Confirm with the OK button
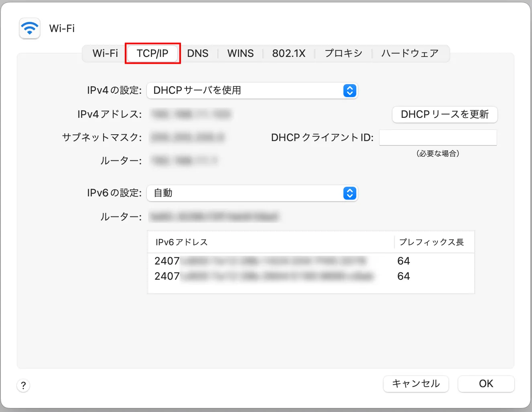Screen dimensions: 532x412 pos(486,384)
